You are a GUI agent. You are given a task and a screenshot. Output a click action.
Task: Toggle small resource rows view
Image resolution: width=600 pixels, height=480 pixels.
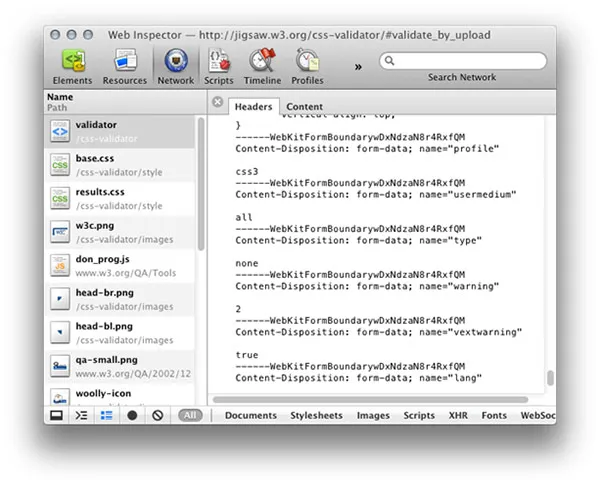pyautogui.click(x=107, y=414)
